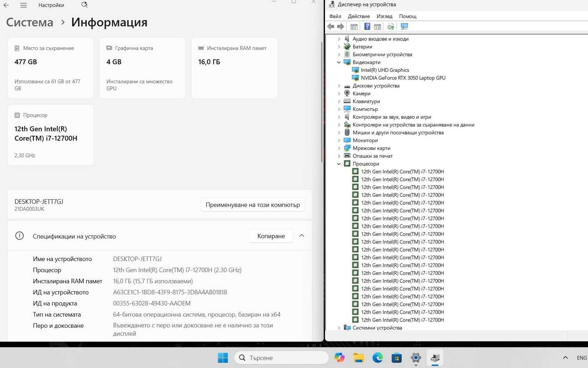Screen dimensions: 588x368
Task: Expand the Батерии category
Action: pos(339,47)
